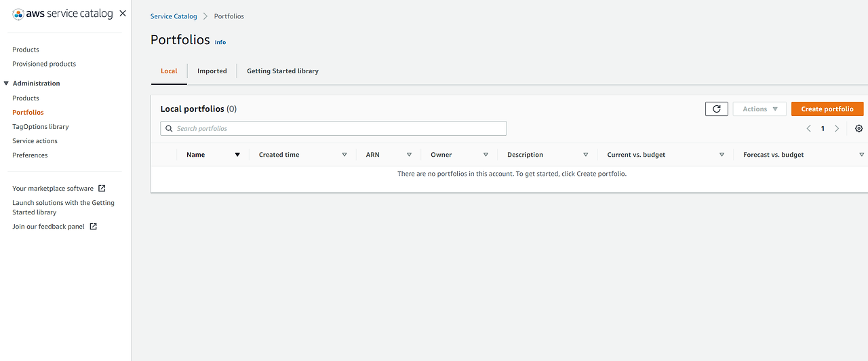Click the Search portfolios input field
868x361 pixels.
point(334,128)
